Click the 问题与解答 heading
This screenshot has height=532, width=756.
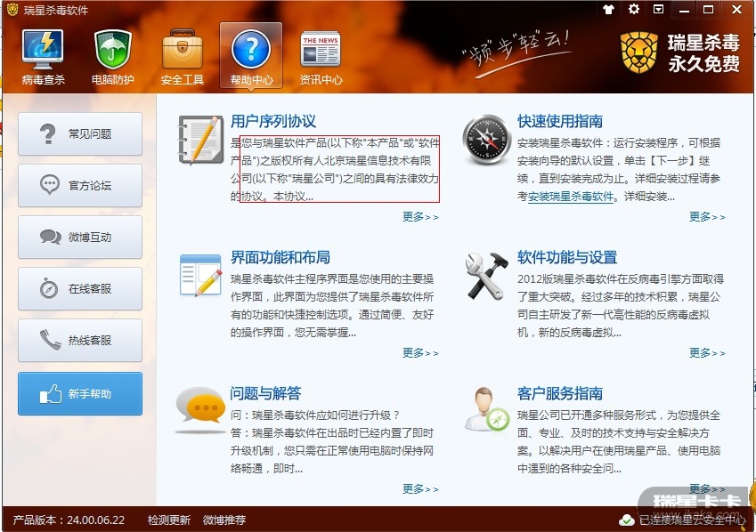point(265,393)
